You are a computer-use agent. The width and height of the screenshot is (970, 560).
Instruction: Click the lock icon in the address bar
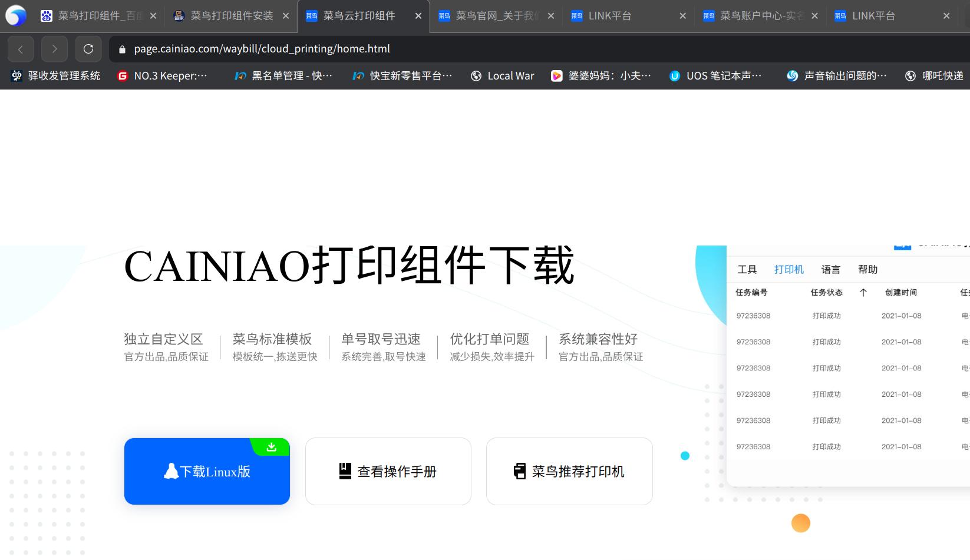coord(123,49)
